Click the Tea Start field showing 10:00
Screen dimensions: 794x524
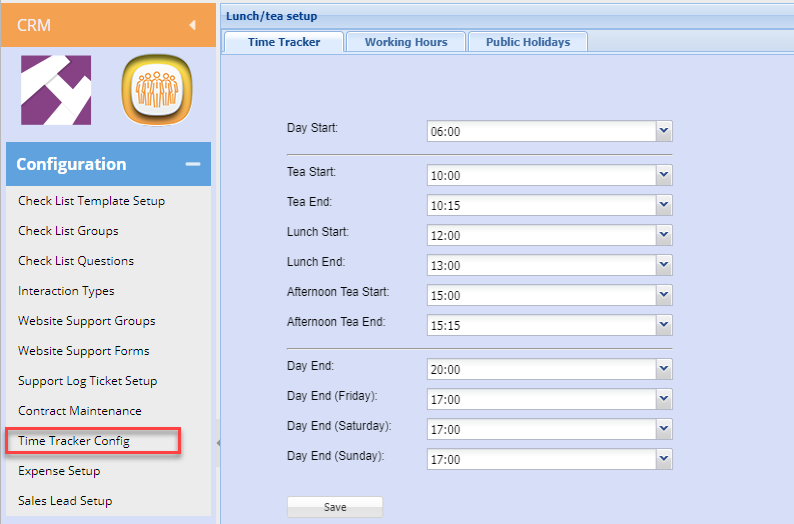point(542,175)
